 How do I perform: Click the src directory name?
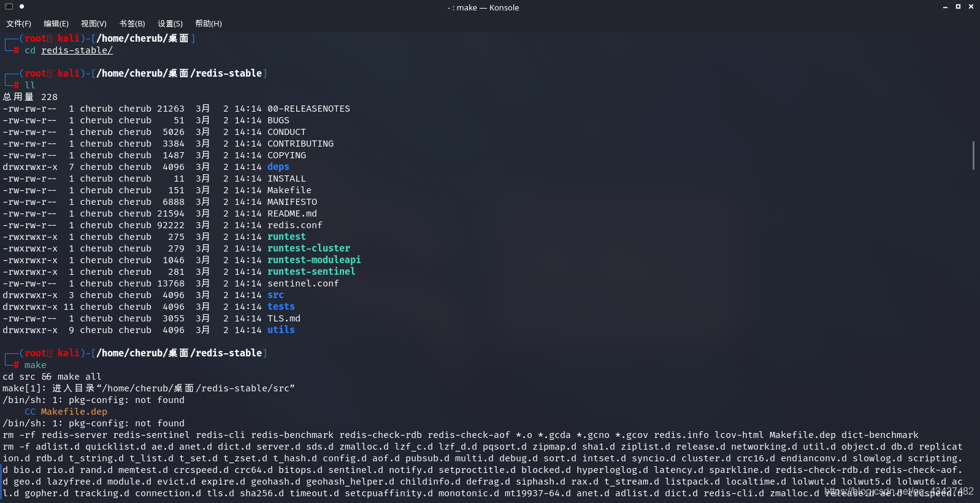tap(275, 295)
